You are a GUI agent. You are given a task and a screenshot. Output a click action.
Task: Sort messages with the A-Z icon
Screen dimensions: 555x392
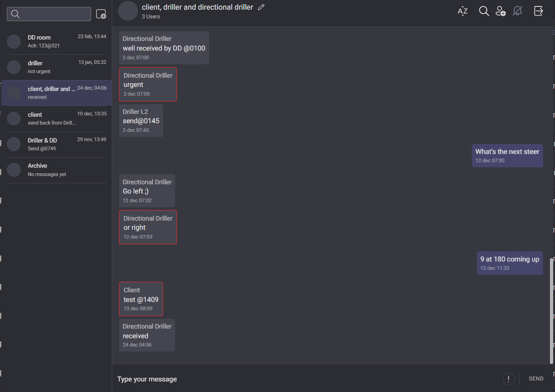(x=463, y=11)
